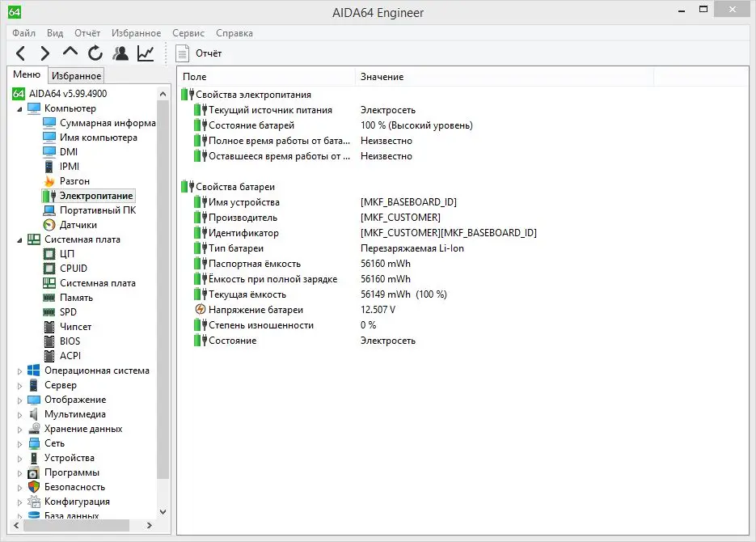Open the Файл menu
Image resolution: width=756 pixels, height=542 pixels.
coord(23,33)
